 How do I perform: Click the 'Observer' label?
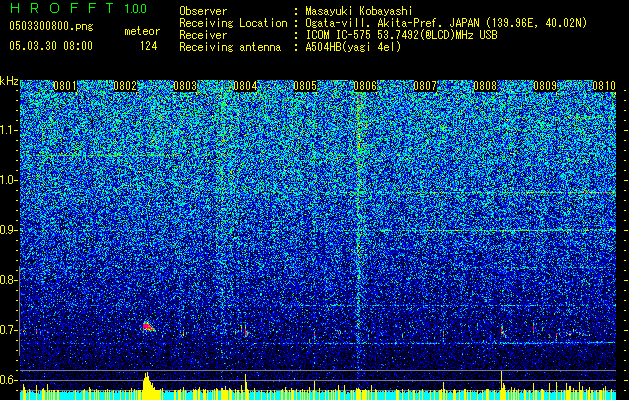pyautogui.click(x=203, y=11)
